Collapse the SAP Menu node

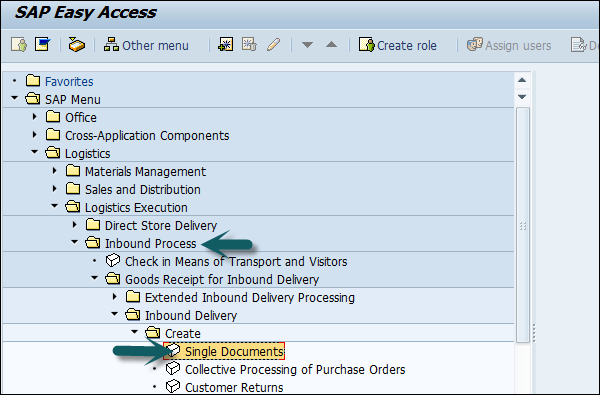pyautogui.click(x=15, y=98)
